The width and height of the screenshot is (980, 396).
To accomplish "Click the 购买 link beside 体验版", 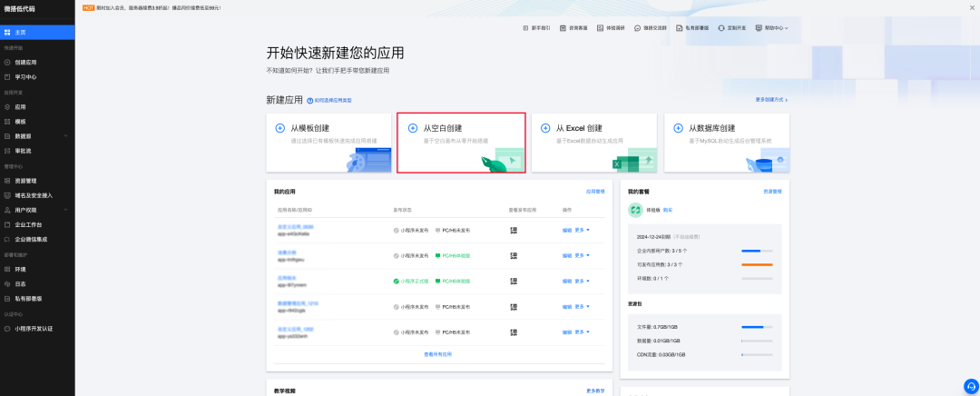I will [x=668, y=210].
